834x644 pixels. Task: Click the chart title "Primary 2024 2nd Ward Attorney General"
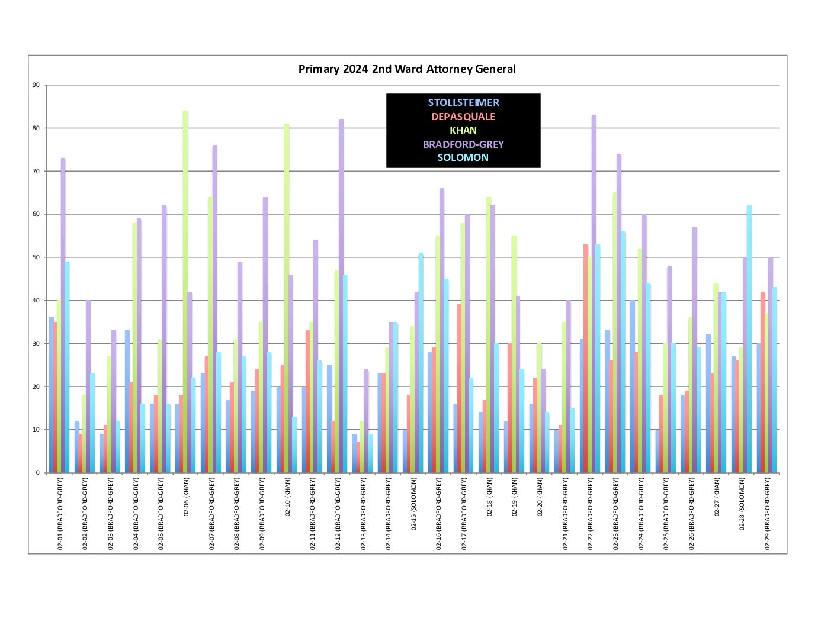coord(407,69)
